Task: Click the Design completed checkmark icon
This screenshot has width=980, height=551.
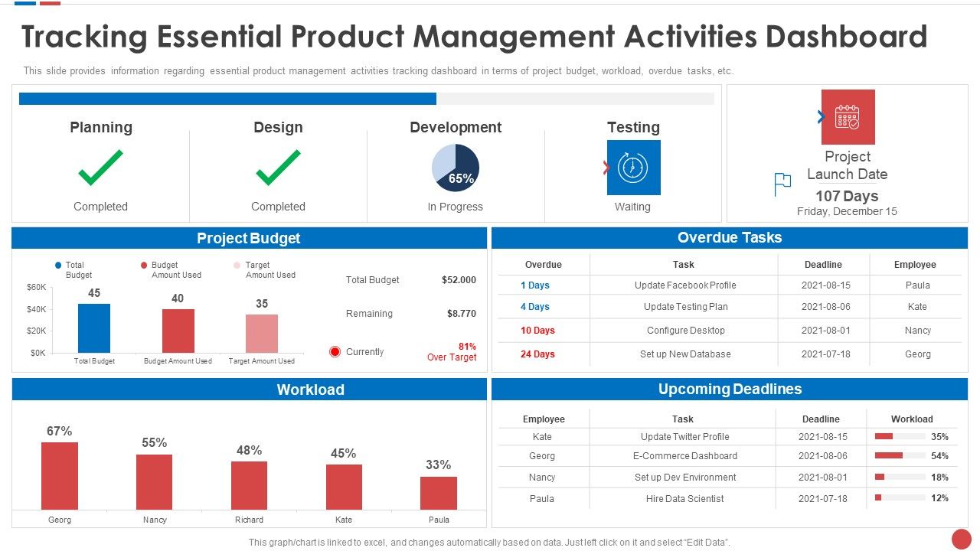Action: [x=278, y=167]
